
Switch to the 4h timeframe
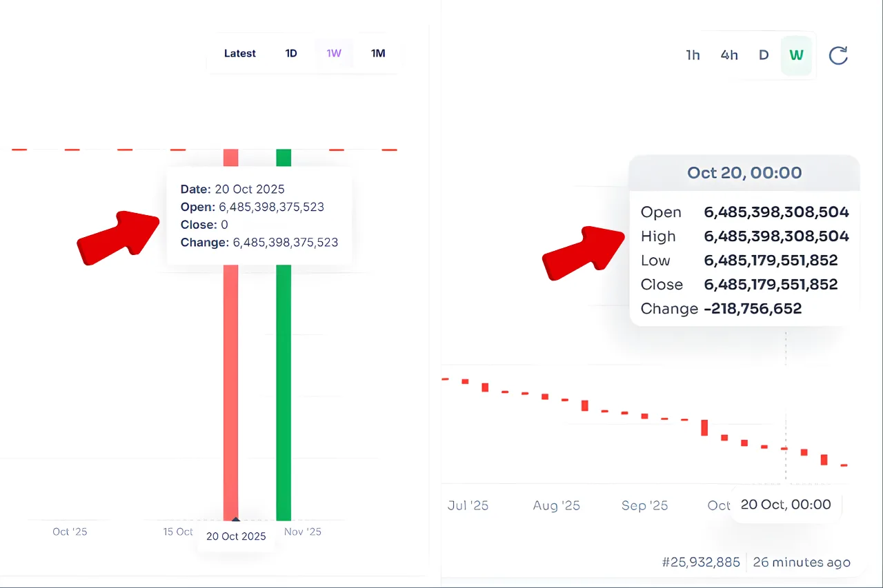coord(729,56)
